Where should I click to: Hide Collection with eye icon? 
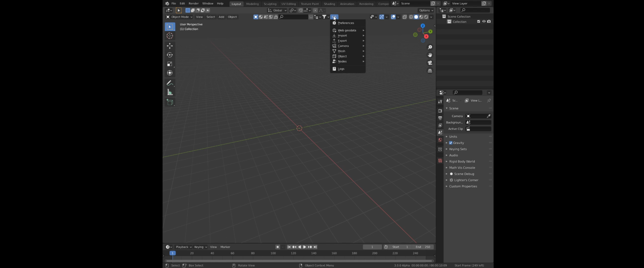(x=484, y=21)
